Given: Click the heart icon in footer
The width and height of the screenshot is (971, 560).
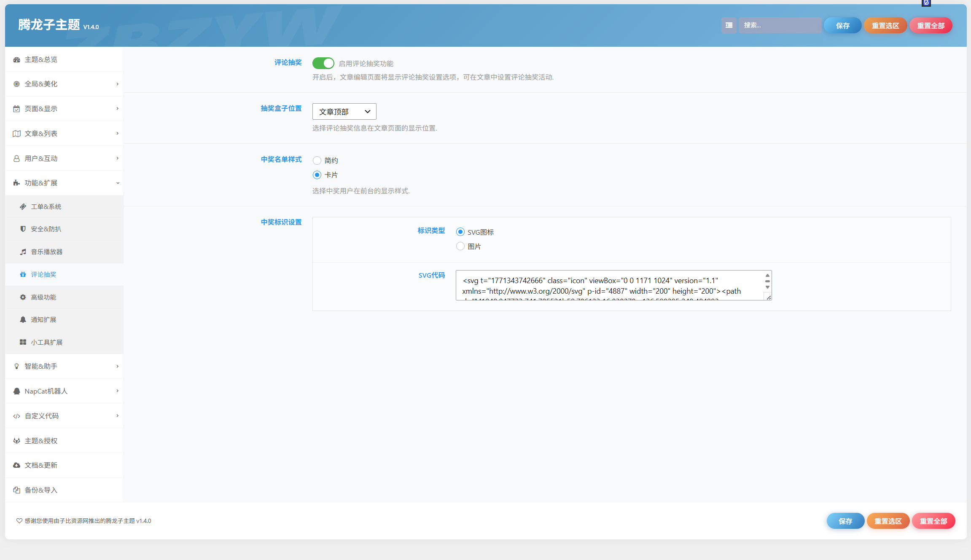Looking at the screenshot, I should (x=19, y=521).
